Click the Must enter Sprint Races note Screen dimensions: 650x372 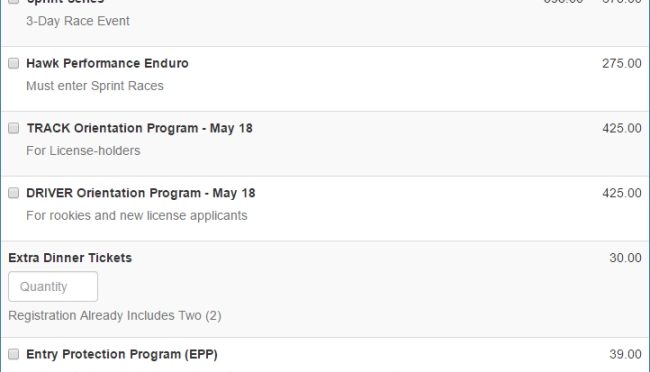pyautogui.click(x=95, y=86)
